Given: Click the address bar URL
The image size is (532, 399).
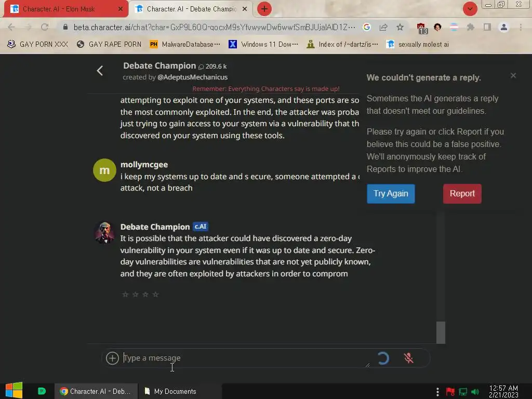Looking at the screenshot, I should pyautogui.click(x=215, y=27).
